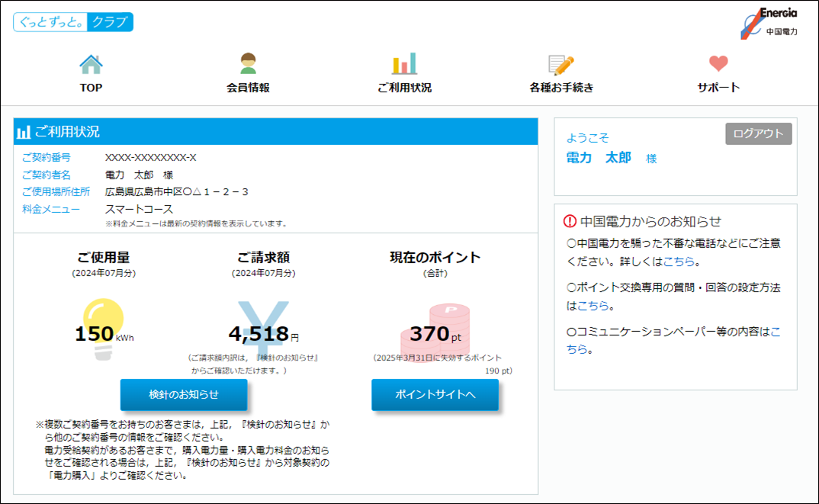
Task: Click the 370 pt points value
Action: [x=435, y=334]
